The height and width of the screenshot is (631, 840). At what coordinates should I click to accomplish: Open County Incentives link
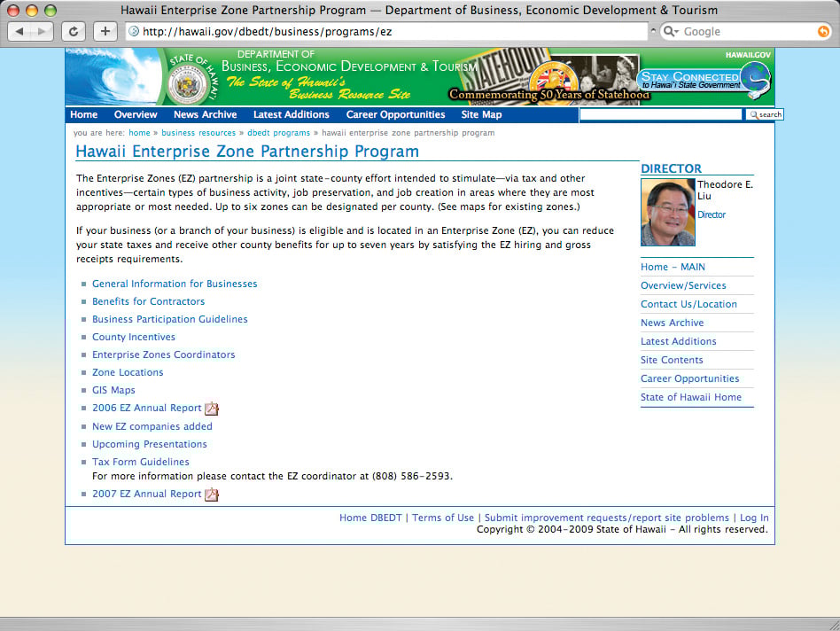pyautogui.click(x=134, y=337)
